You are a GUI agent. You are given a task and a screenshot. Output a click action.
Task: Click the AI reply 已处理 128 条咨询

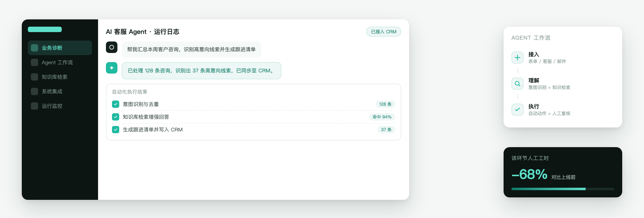click(202, 71)
